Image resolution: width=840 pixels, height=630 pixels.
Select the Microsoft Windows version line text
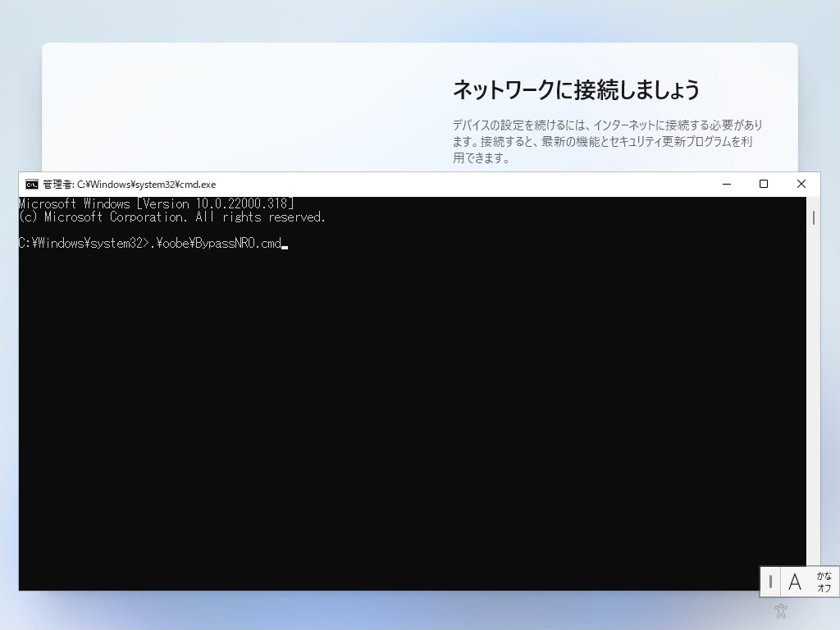click(156, 203)
